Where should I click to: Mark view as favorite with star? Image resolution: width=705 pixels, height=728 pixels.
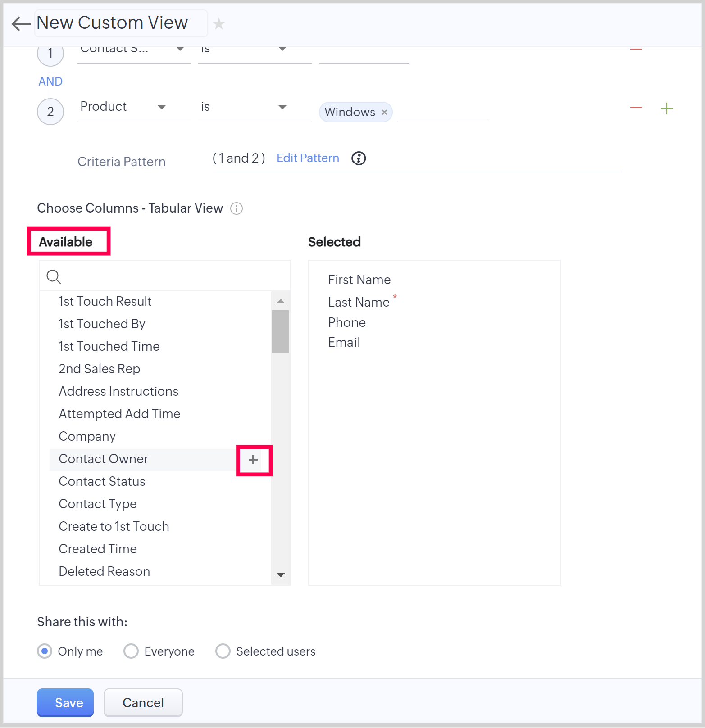(x=219, y=23)
